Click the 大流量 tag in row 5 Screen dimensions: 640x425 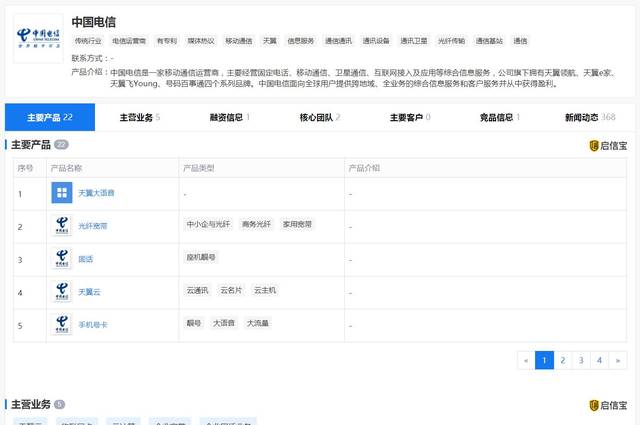click(x=258, y=323)
